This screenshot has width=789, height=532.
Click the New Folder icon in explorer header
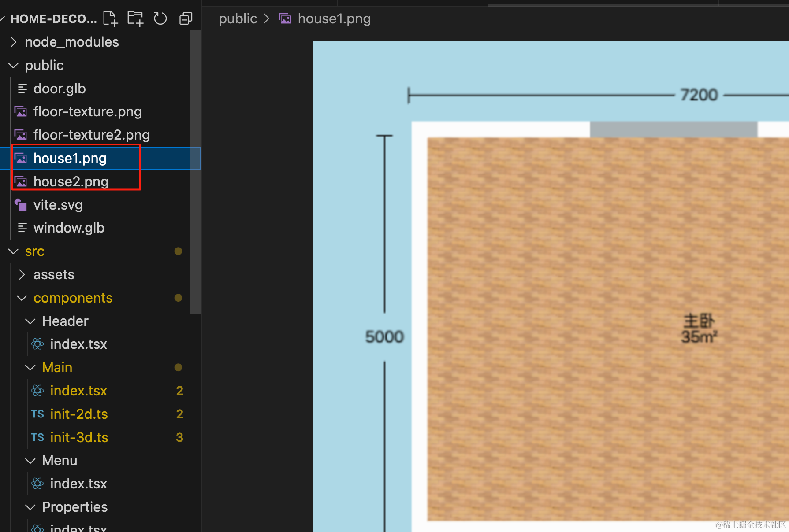point(135,19)
